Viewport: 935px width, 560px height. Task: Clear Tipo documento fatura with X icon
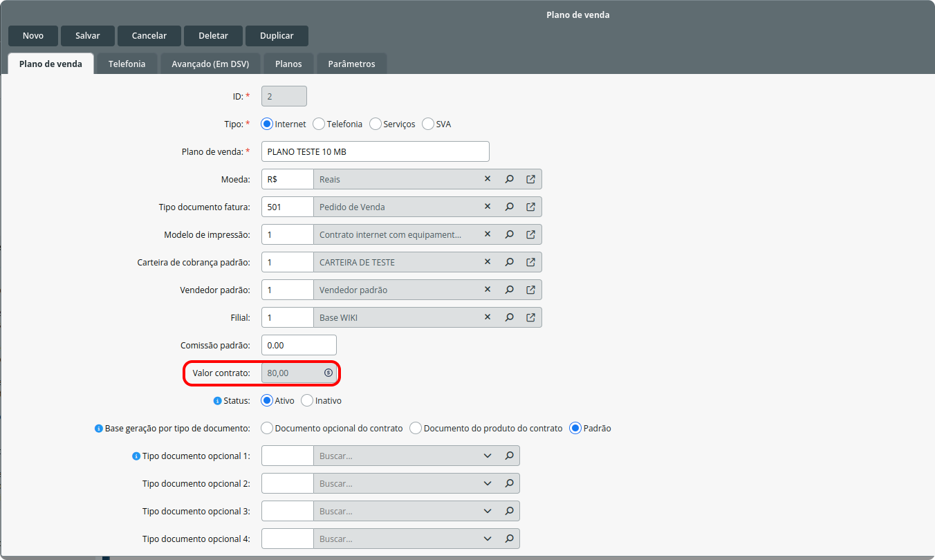488,207
